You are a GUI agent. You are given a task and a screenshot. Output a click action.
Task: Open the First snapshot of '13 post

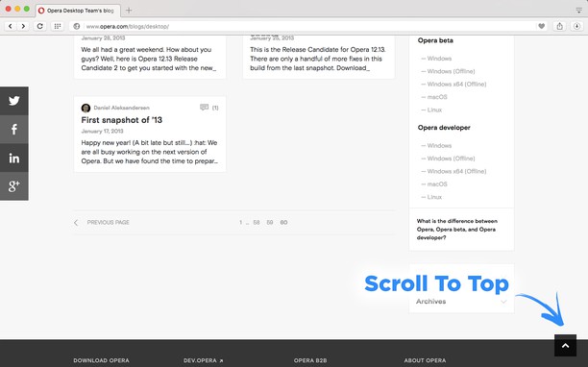tap(121, 120)
